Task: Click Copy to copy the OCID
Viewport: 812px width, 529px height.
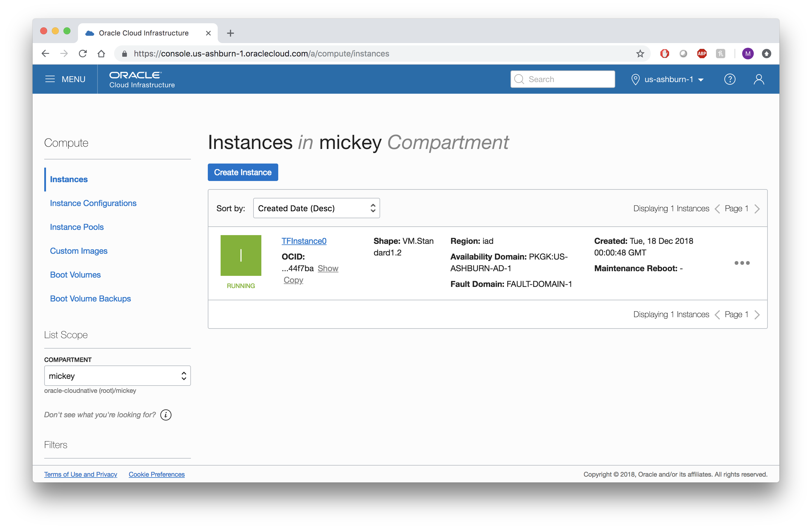Action: (x=293, y=280)
